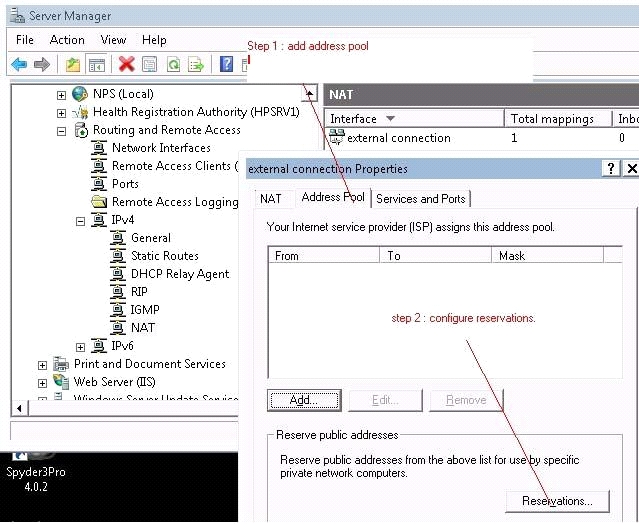Sort by the Total mappings column header
639x524 pixels.
[552, 119]
